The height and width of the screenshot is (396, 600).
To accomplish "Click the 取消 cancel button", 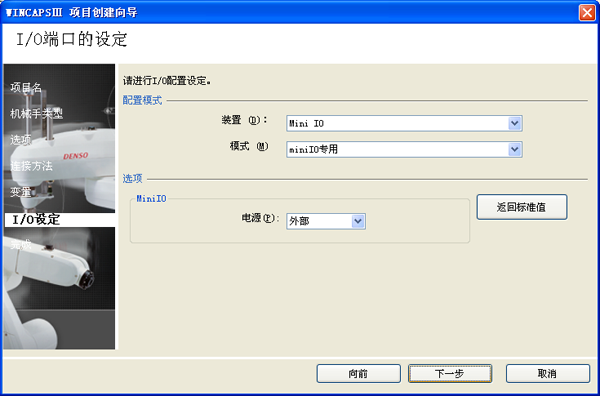I will [x=548, y=373].
